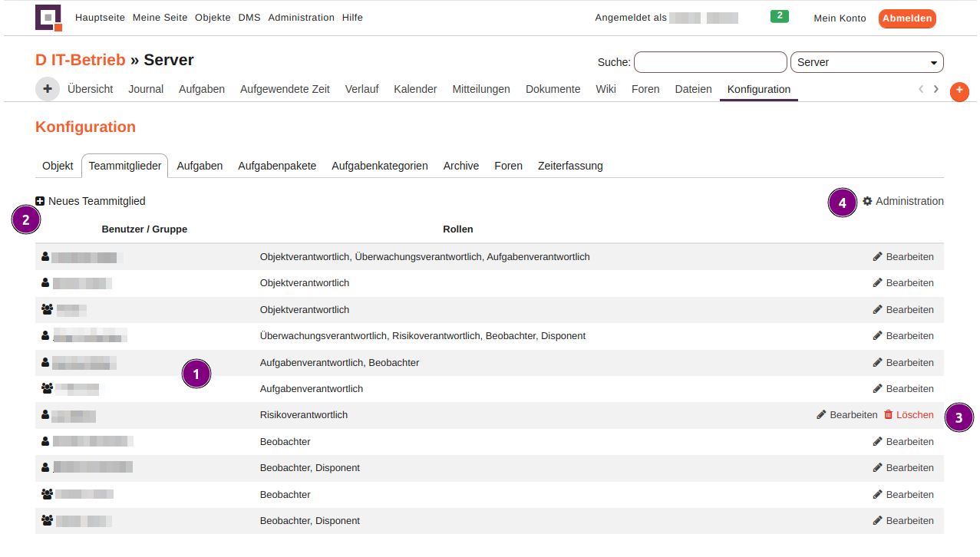Click the orange plus button at the right of the tab bar
This screenshot has height=557, width=980.
(x=959, y=91)
